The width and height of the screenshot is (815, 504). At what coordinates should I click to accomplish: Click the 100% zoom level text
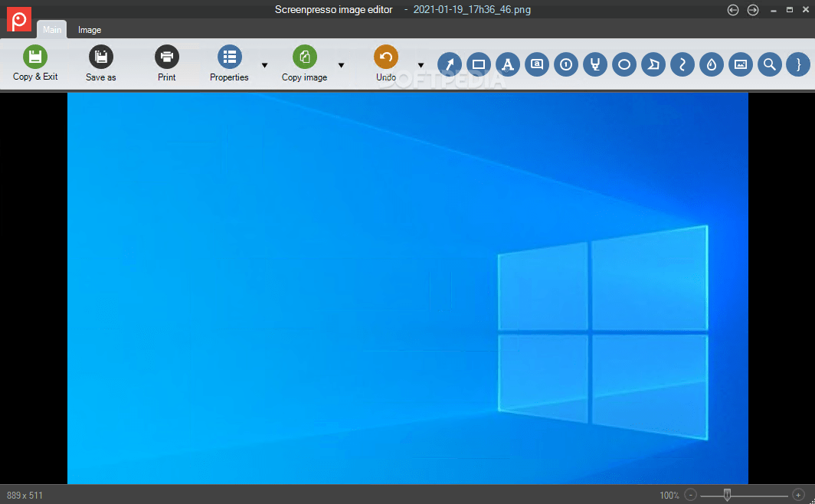click(669, 496)
